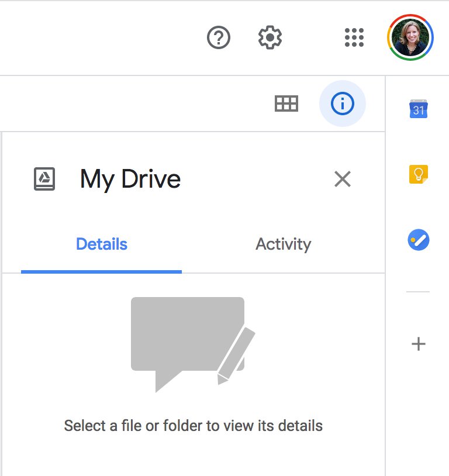Click the divider line above add-ons plus
Image resolution: width=449 pixels, height=476 pixels.
pos(418,292)
